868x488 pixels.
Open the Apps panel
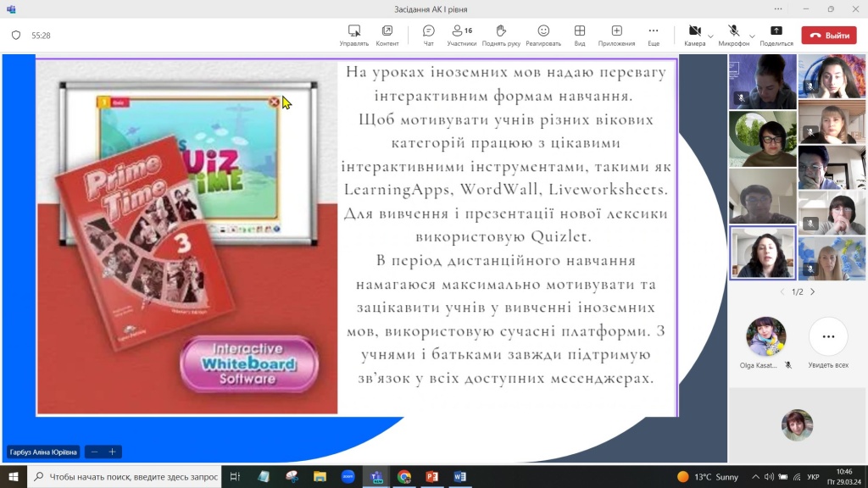[616, 35]
